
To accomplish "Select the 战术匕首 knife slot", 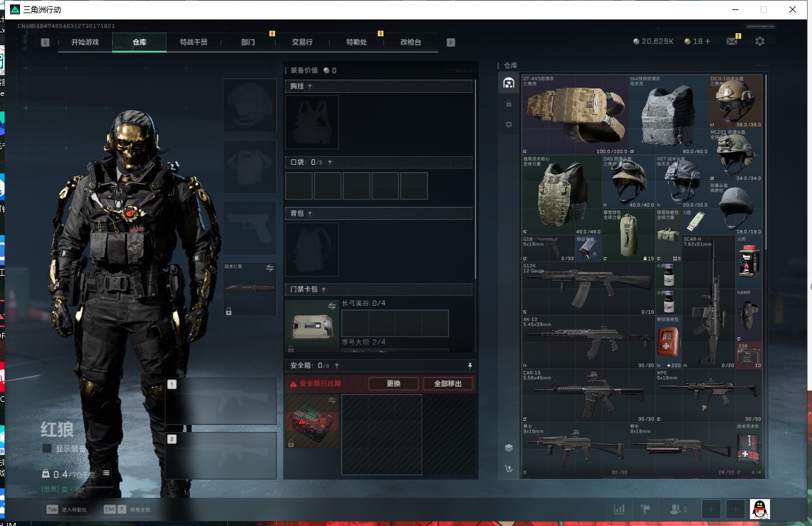I will pos(250,289).
